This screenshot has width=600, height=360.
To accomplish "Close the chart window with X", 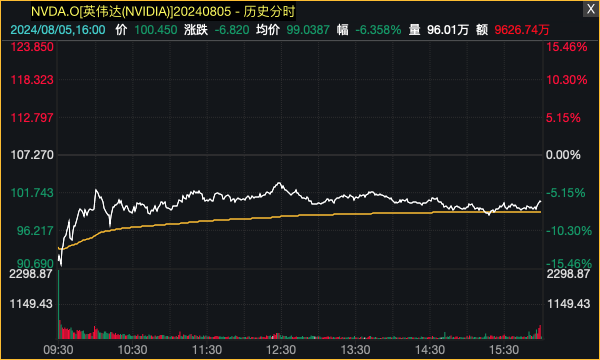I will pyautogui.click(x=591, y=9).
